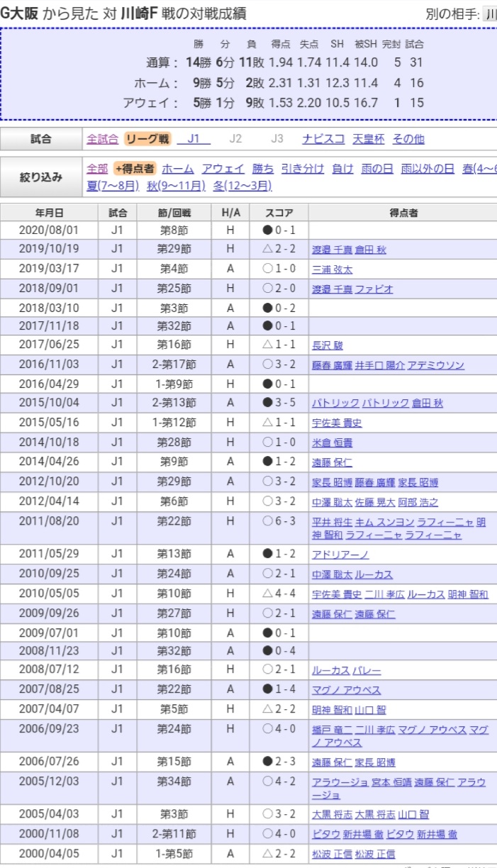
Task: Show only 引き分け results
Action: pos(303,169)
